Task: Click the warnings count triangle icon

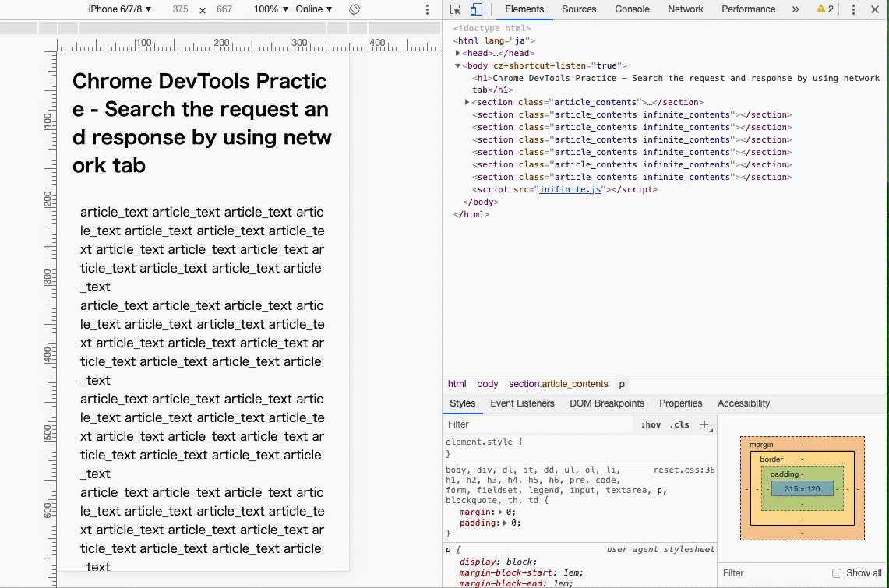Action: pos(820,9)
